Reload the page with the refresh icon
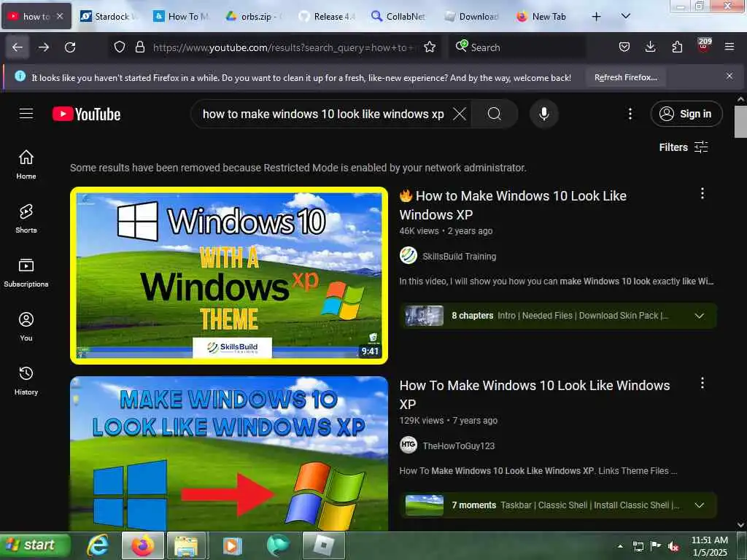This screenshot has width=747, height=560. [x=70, y=47]
